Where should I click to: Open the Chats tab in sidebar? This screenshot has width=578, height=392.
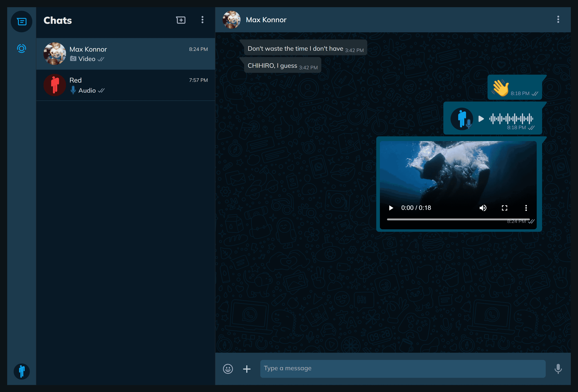point(22,22)
